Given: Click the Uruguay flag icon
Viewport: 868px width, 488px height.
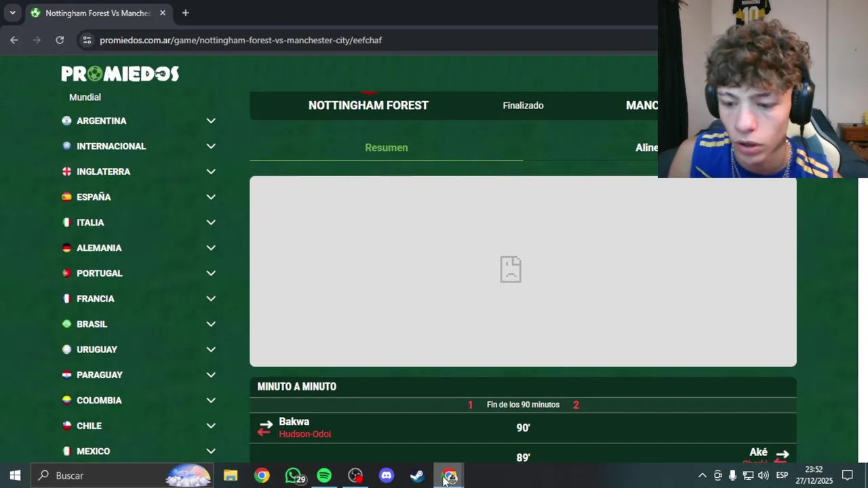Looking at the screenshot, I should [x=66, y=350].
